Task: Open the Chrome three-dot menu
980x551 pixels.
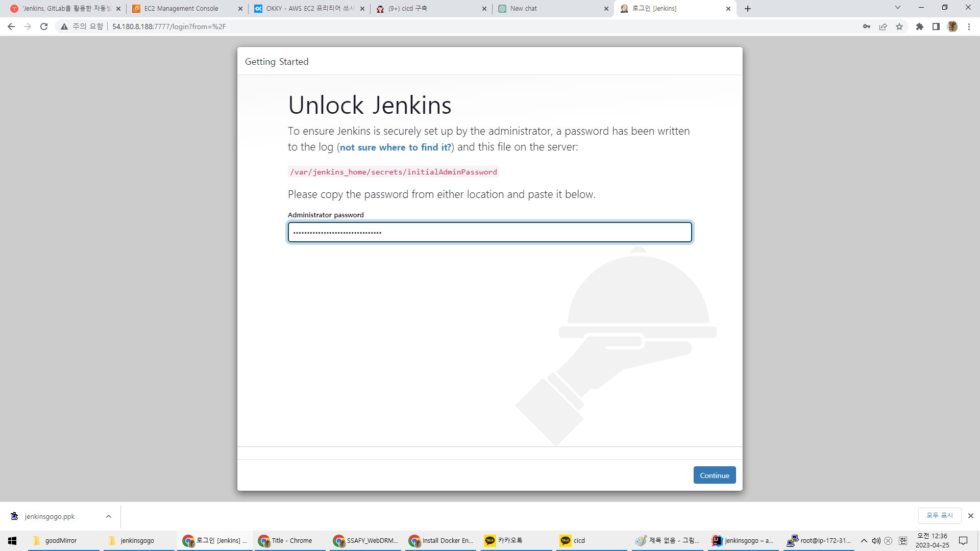Action: pyautogui.click(x=969, y=27)
